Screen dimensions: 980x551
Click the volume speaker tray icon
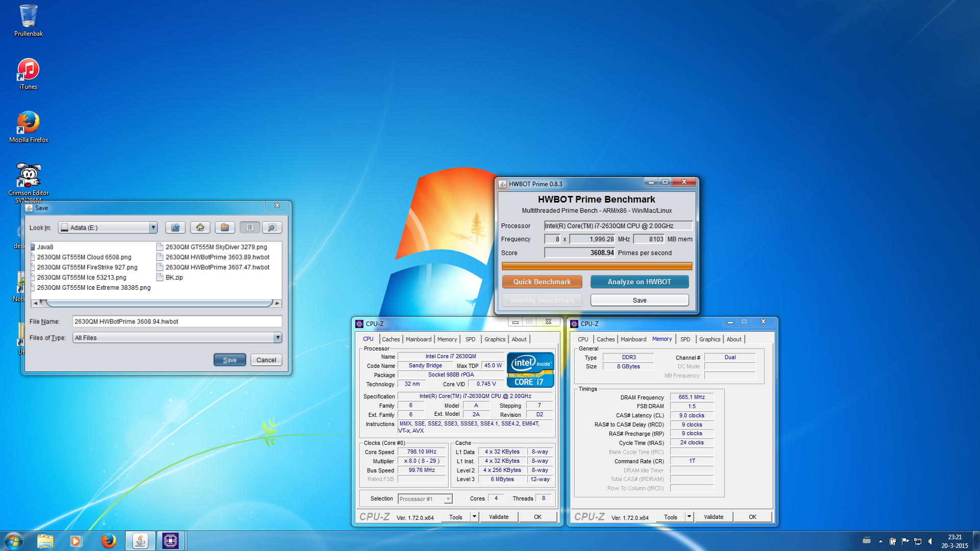click(x=930, y=541)
